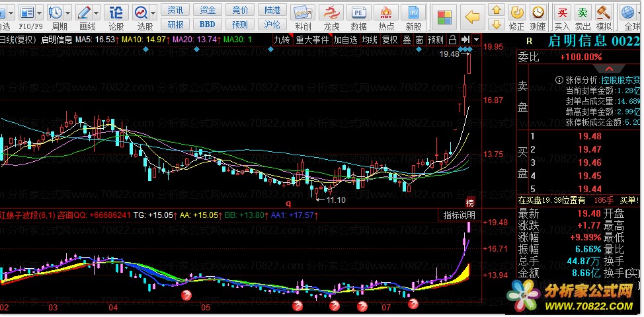Click the red q marker below chart
The image size is (644, 317).
point(288,203)
